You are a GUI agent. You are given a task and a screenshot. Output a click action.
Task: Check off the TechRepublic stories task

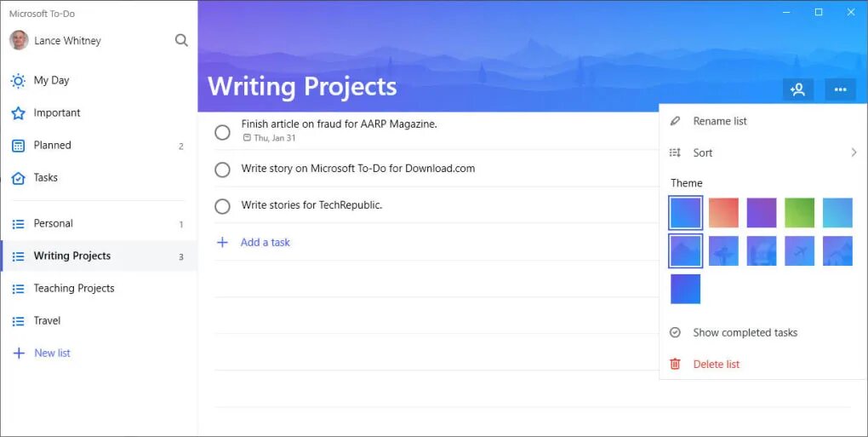[x=222, y=206]
